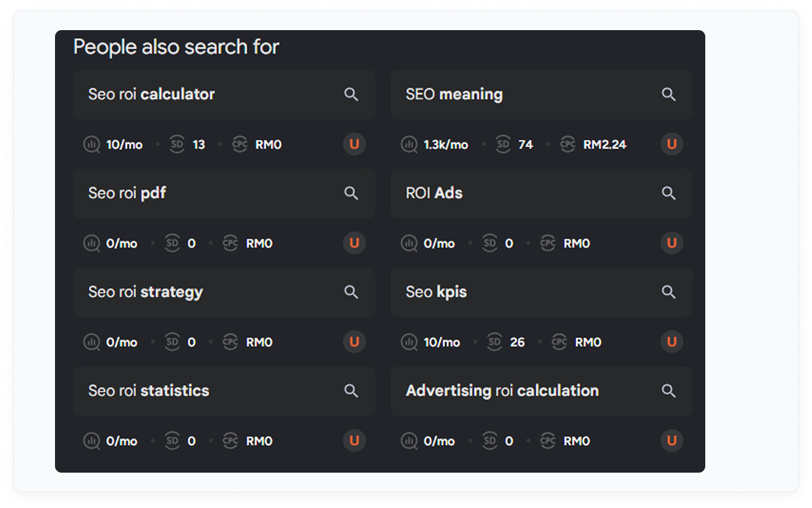Click '10/mo' under Seo roi calculator
The image size is (812, 508).
point(124,145)
